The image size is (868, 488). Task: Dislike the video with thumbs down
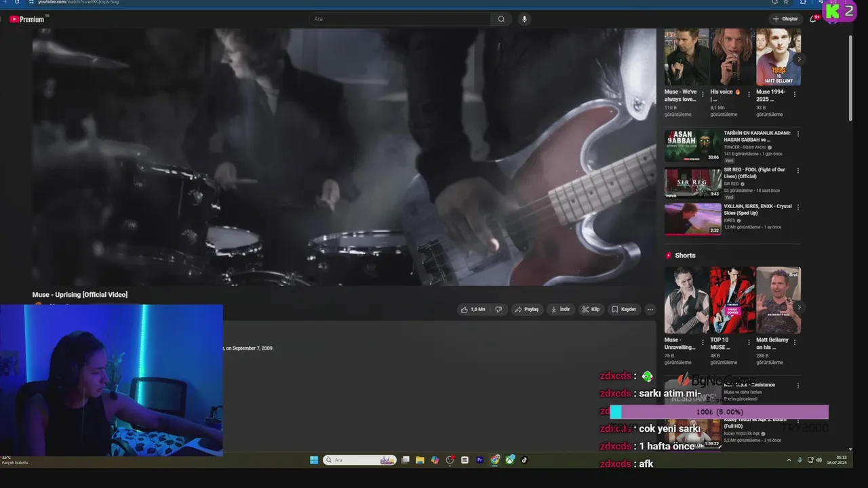tap(498, 309)
